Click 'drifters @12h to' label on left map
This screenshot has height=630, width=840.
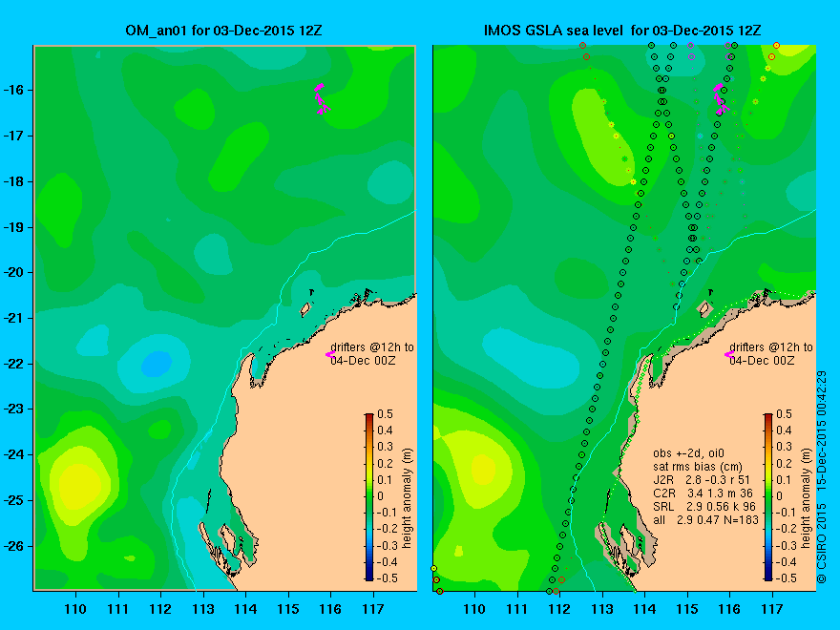[x=372, y=347]
